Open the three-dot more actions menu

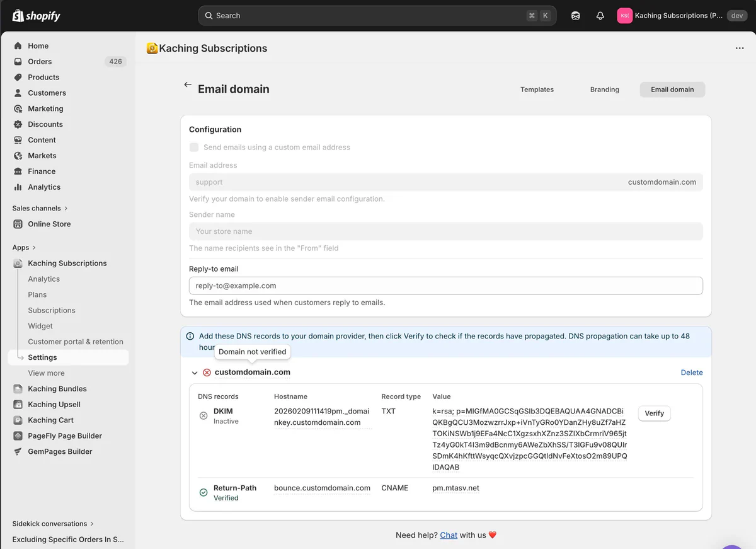tap(740, 49)
